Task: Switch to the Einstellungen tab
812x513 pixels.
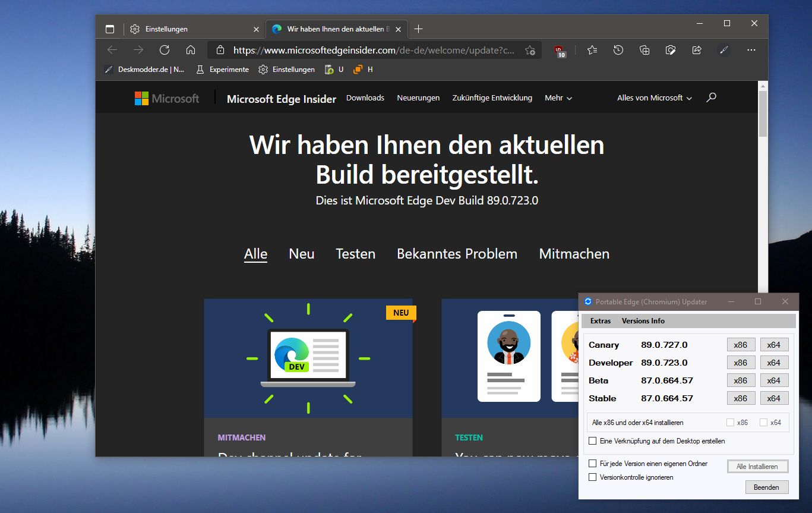Action: click(x=195, y=29)
